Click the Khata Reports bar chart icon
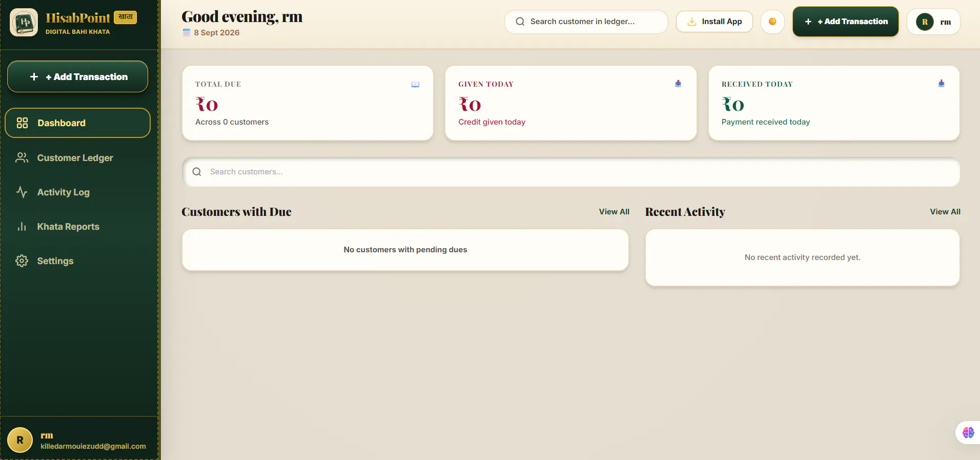The width and height of the screenshot is (980, 460). (x=22, y=226)
